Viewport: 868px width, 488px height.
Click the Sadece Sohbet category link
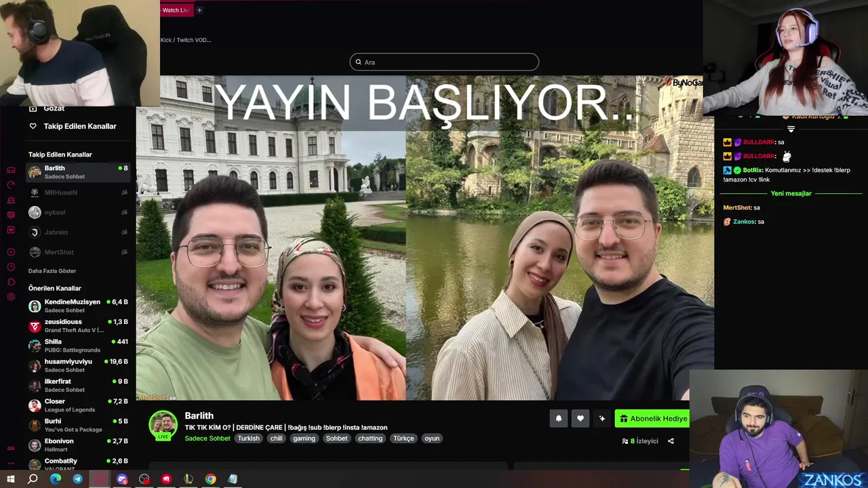(208, 439)
